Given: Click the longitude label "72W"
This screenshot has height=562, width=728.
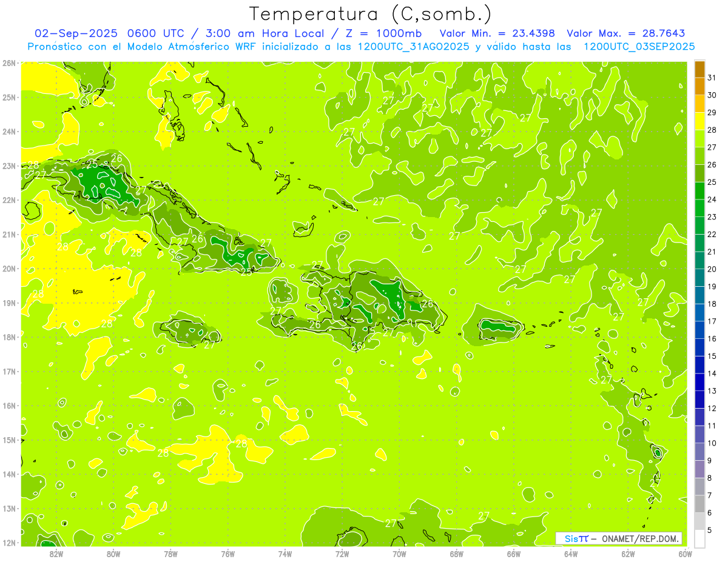Looking at the screenshot, I should point(342,553).
